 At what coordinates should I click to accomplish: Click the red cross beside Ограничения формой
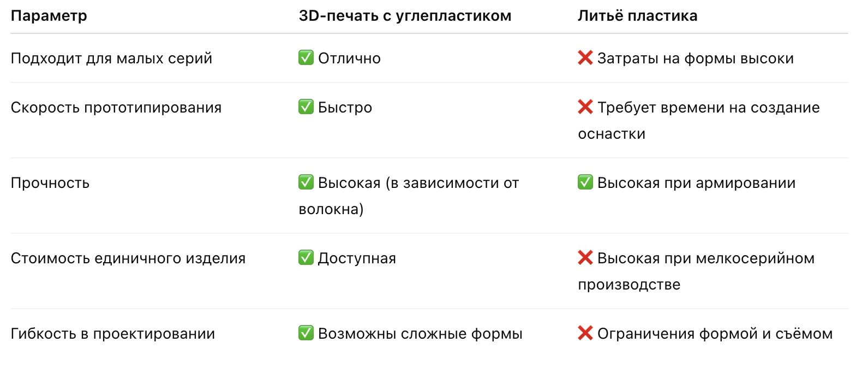[585, 333]
